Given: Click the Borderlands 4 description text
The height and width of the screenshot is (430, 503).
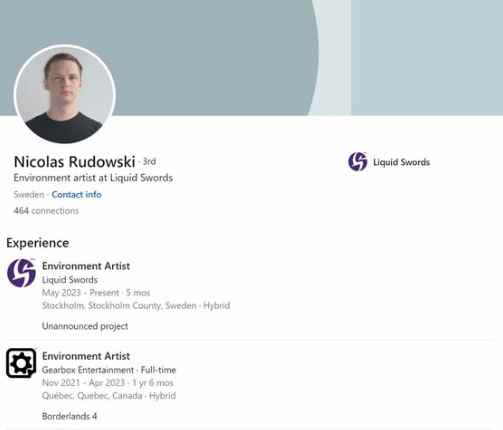Looking at the screenshot, I should (x=69, y=416).
